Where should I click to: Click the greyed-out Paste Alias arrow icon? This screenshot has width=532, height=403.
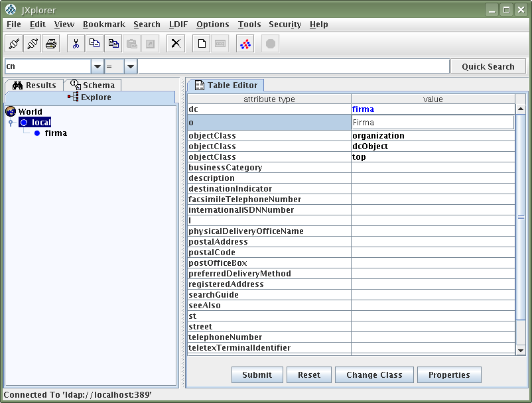[x=150, y=44]
